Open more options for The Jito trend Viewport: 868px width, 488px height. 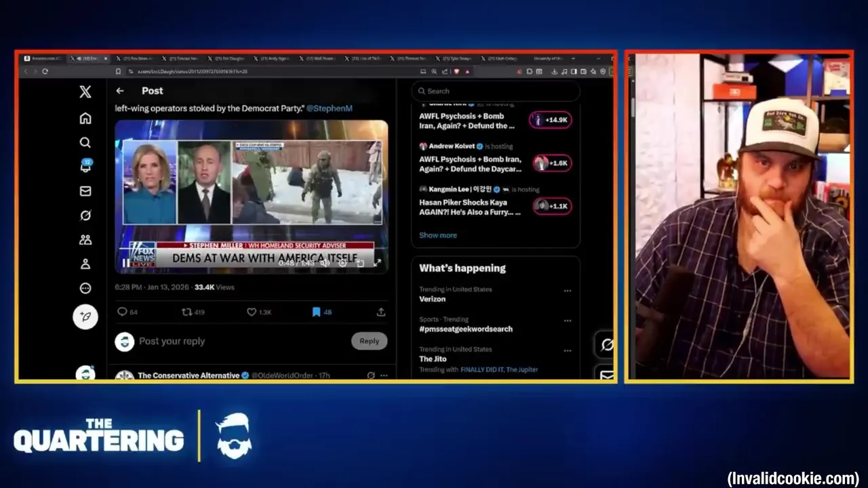click(567, 350)
